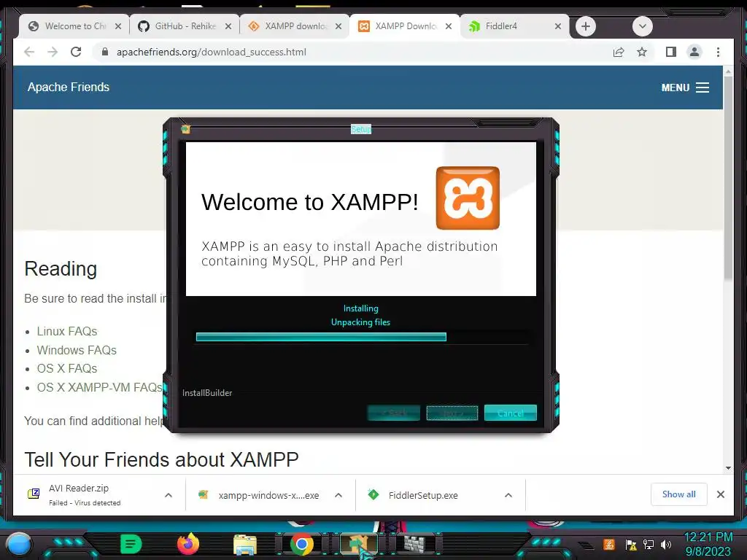
Task: Close the GitHub Rehike tab
Action: (228, 26)
